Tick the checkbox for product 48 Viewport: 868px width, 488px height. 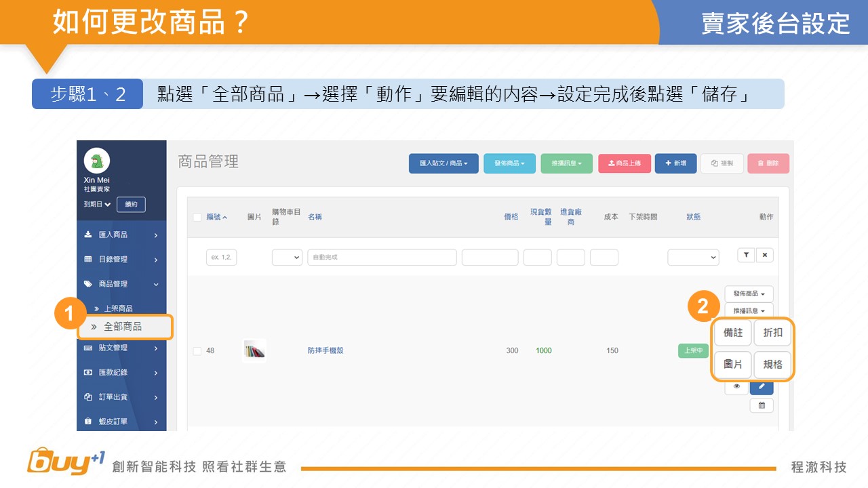[197, 351]
